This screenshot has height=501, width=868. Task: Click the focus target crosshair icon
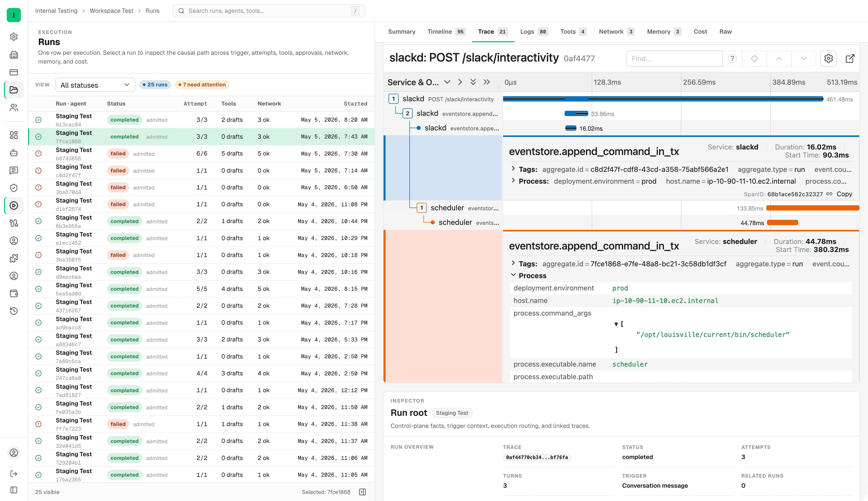[x=754, y=59]
